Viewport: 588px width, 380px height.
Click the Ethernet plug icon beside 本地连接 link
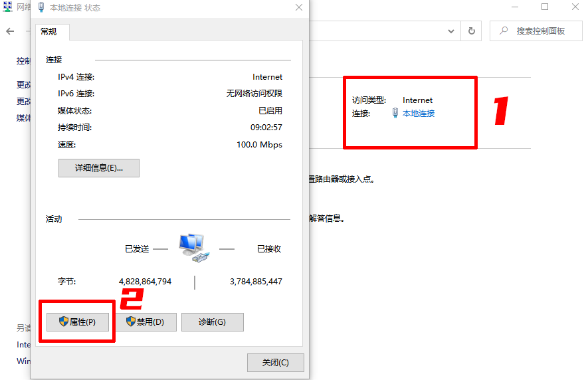pyautogui.click(x=395, y=113)
